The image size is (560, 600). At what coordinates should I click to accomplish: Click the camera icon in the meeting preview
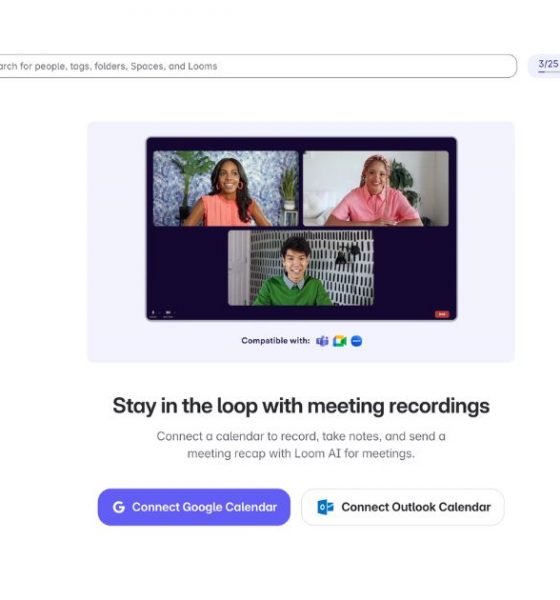[x=168, y=314]
